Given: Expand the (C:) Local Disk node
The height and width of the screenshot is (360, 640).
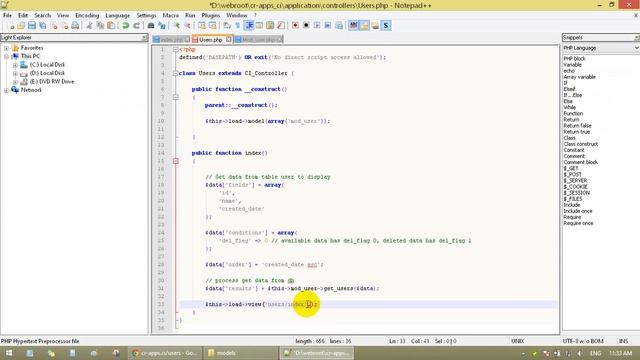Looking at the screenshot, I should click(15, 65).
